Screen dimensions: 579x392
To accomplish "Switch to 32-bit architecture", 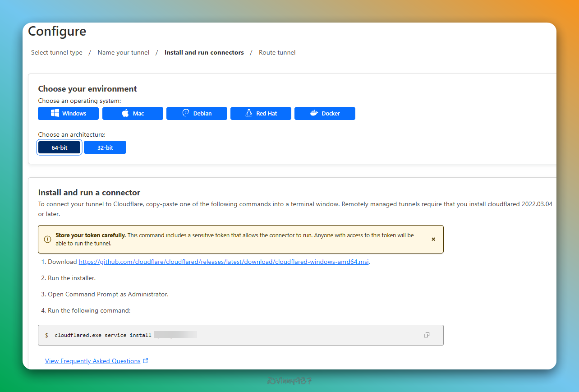I will point(105,148).
